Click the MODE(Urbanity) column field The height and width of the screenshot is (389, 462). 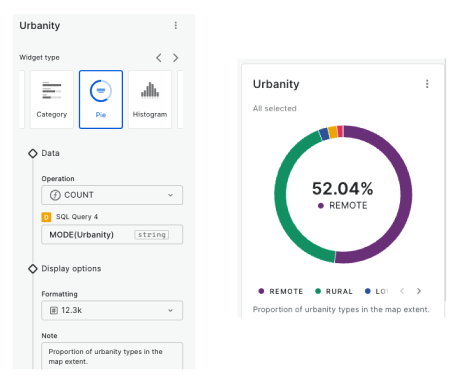point(112,235)
